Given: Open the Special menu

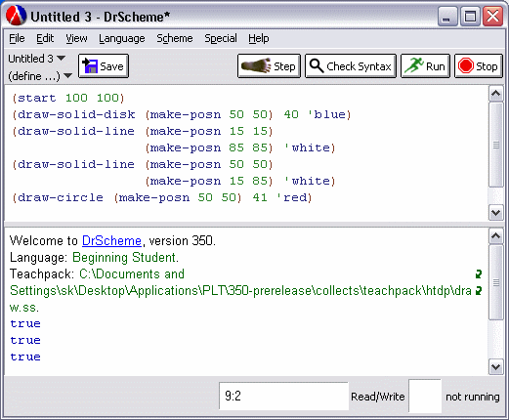Looking at the screenshot, I should 221,38.
